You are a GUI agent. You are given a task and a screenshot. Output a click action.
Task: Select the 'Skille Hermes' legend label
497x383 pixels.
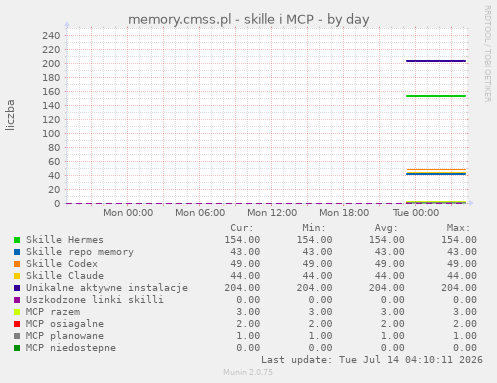(65, 240)
